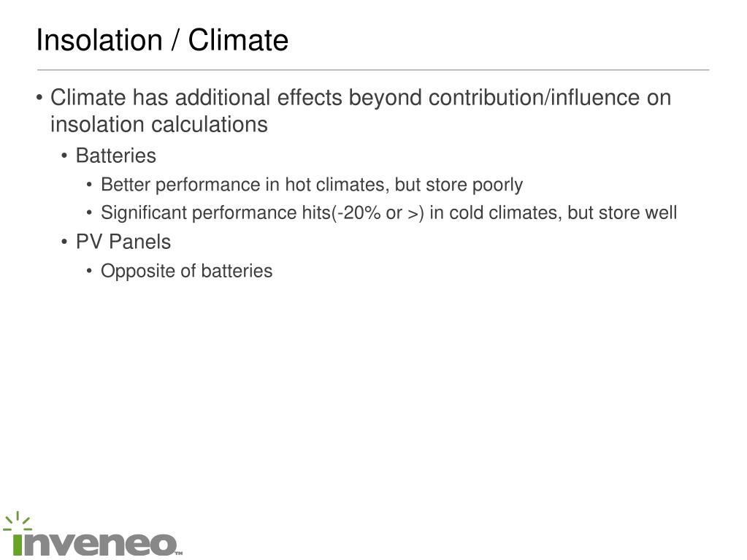
Task: Click the horizontal divider under the title
Action: pos(373,70)
